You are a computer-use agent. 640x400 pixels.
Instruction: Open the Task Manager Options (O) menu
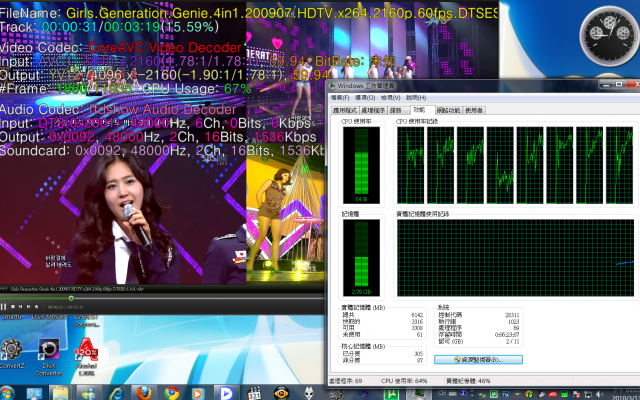365,98
